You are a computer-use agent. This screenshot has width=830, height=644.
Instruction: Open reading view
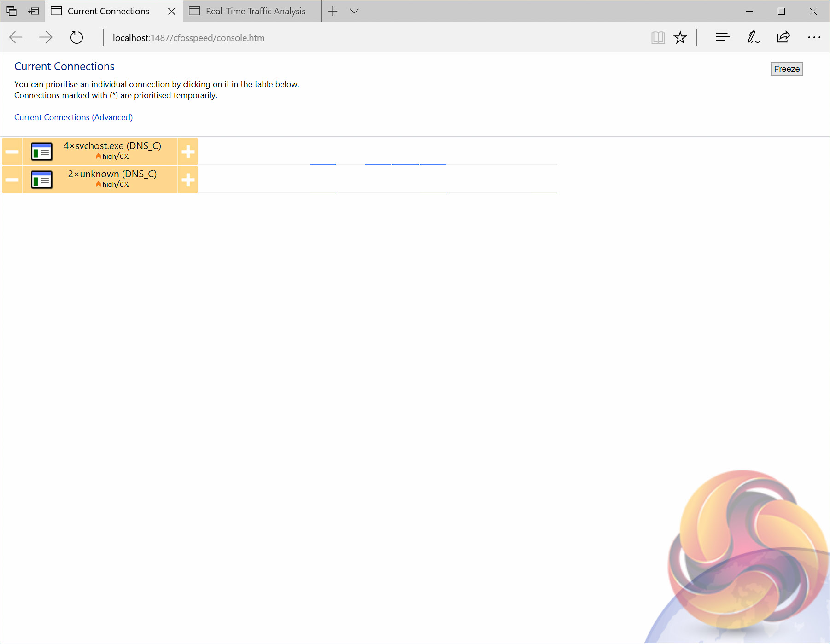pyautogui.click(x=658, y=37)
